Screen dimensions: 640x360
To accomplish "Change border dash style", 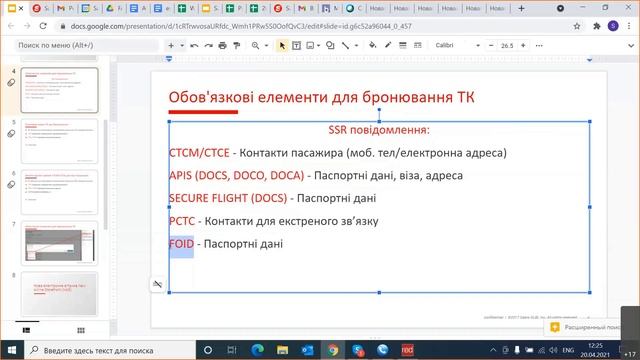I will point(417,45).
